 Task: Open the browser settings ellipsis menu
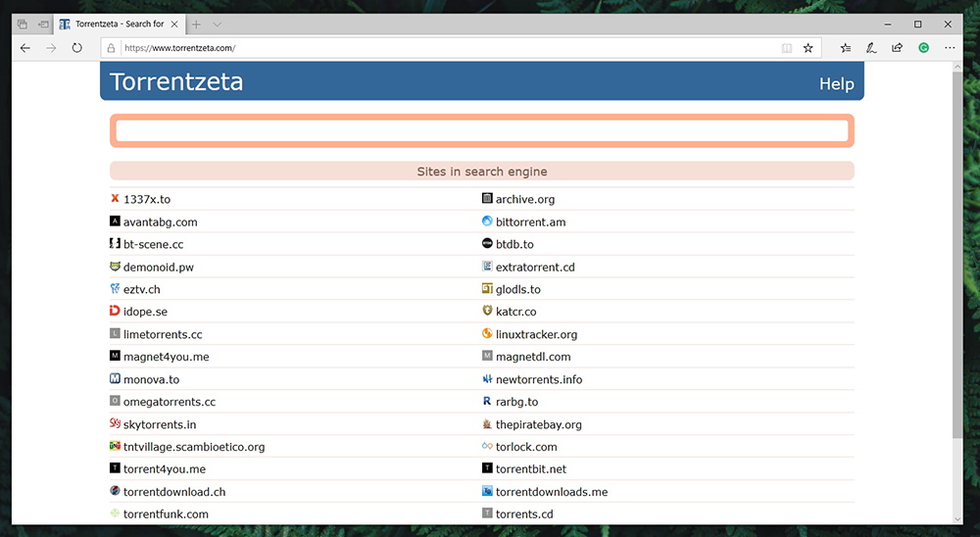click(x=950, y=48)
